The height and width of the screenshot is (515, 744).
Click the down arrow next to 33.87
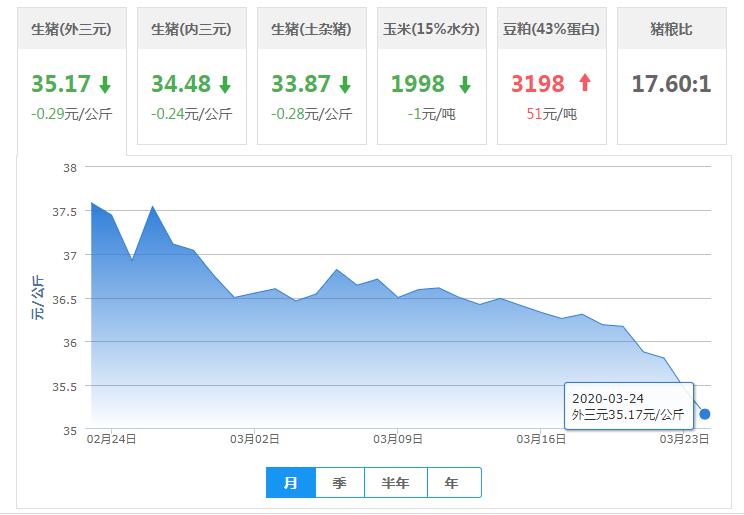345,84
